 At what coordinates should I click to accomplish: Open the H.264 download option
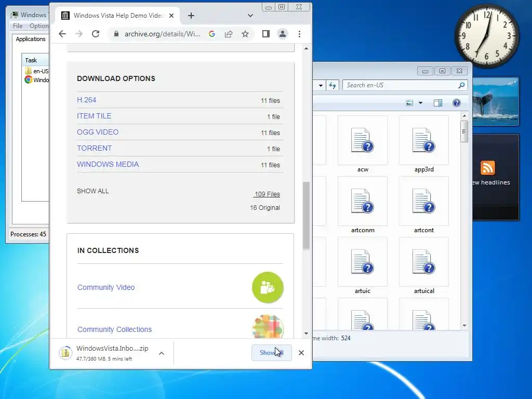click(87, 100)
